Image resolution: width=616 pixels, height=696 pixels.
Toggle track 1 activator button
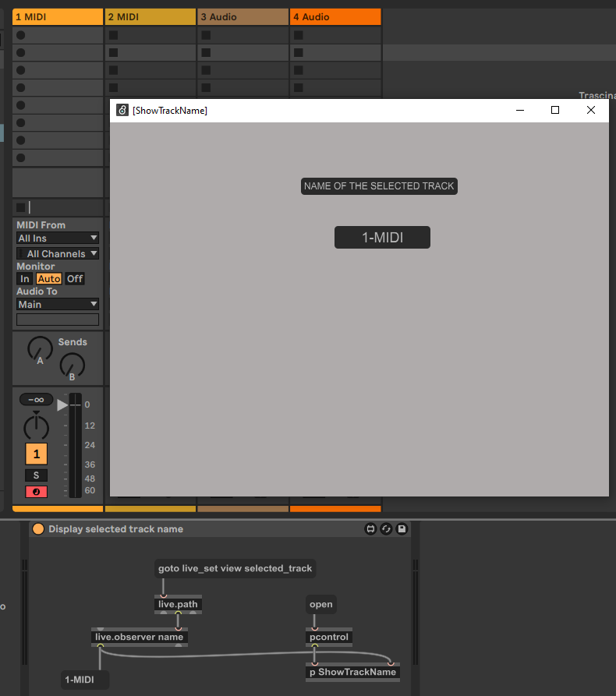35,454
